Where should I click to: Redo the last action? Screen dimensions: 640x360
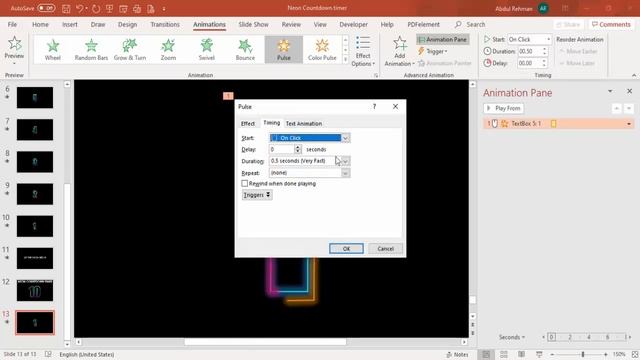pos(96,8)
